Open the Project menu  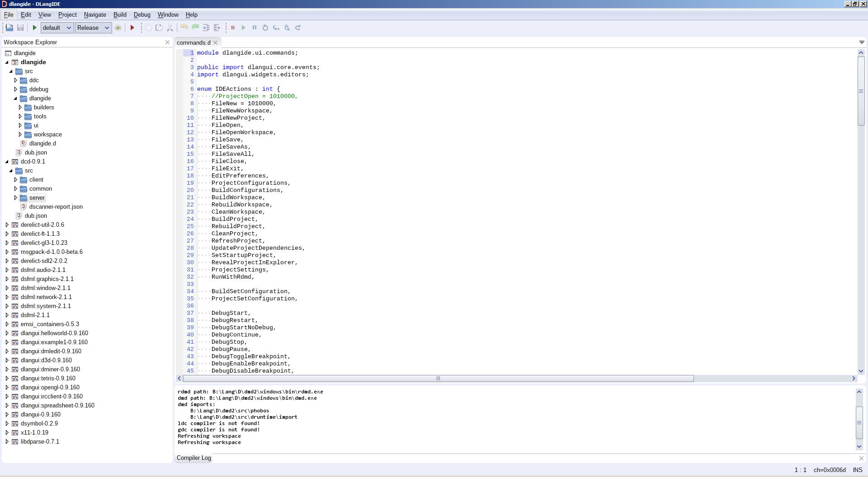click(67, 14)
